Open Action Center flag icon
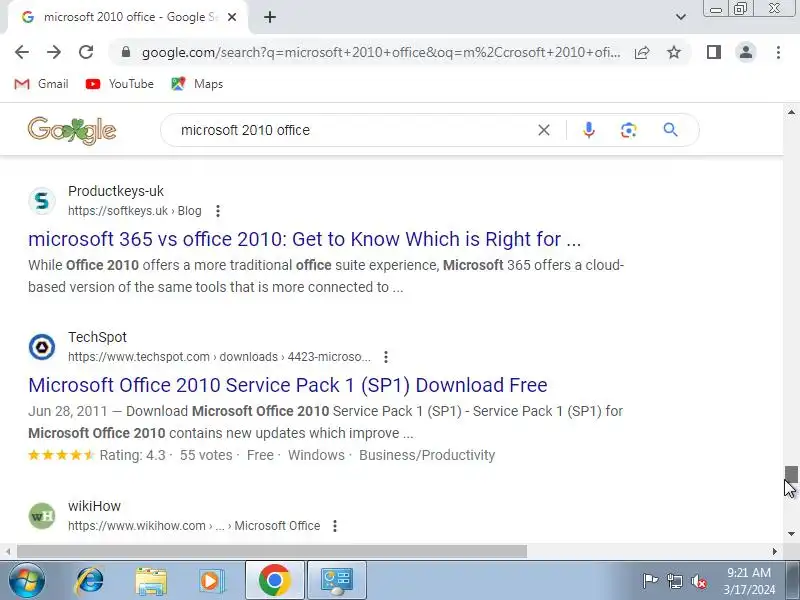This screenshot has width=800, height=600. (x=650, y=581)
